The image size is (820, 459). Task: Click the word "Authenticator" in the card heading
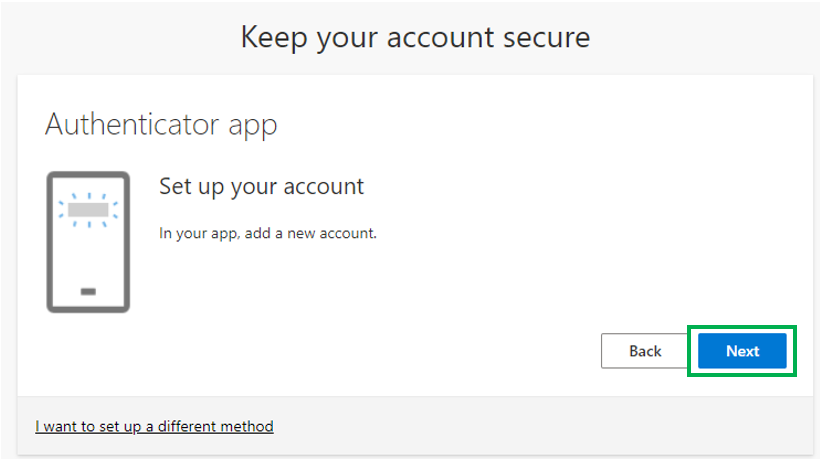[132, 124]
